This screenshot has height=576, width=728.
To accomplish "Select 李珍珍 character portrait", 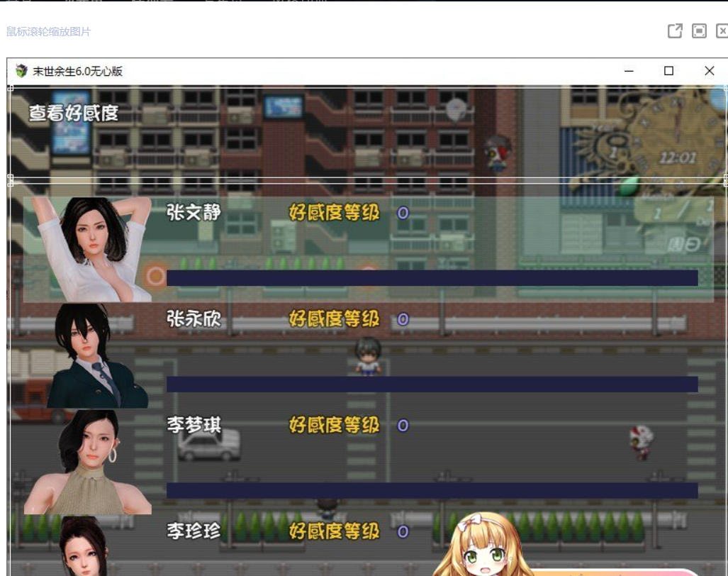I will (84, 545).
